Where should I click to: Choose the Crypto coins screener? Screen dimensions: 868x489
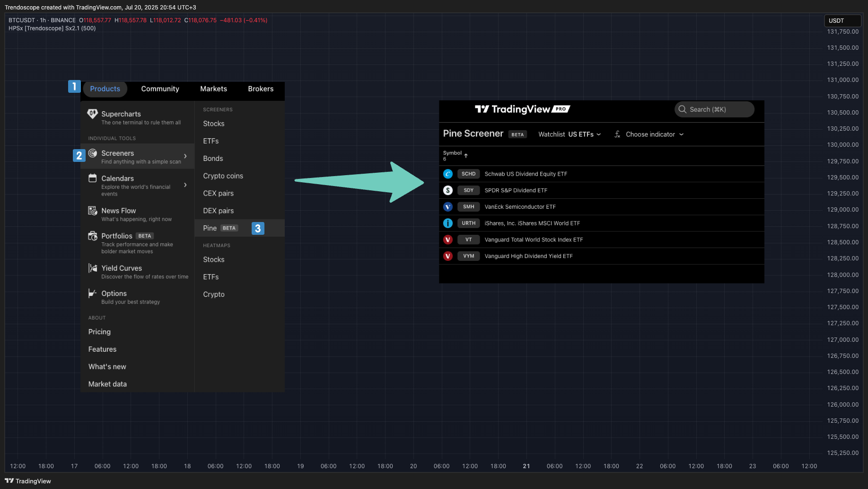[223, 176]
